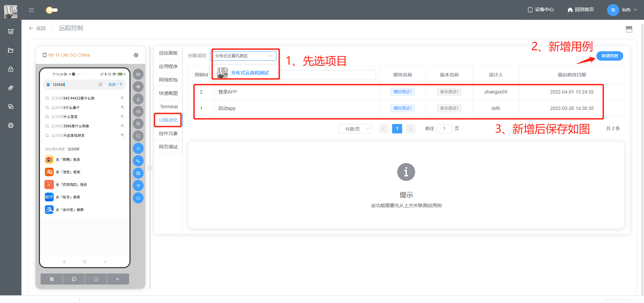Click the gray user icon beside phone
This screenshot has width=644, height=303.
(x=138, y=99)
